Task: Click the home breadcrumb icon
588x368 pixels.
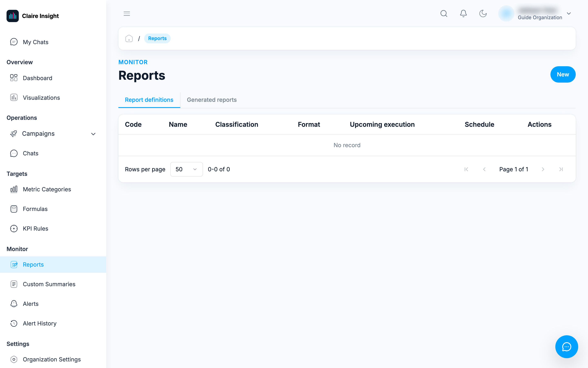Action: click(129, 38)
